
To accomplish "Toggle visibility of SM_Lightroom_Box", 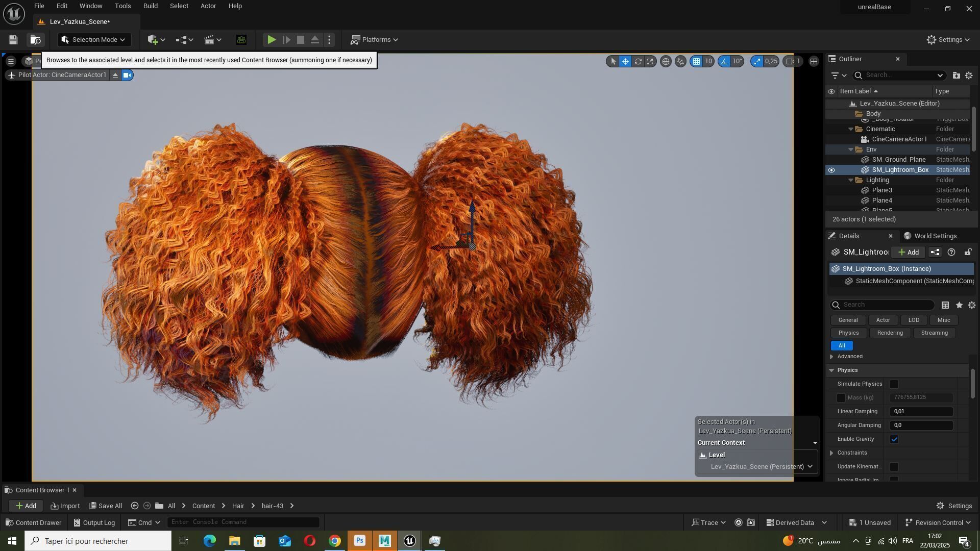I will (831, 170).
